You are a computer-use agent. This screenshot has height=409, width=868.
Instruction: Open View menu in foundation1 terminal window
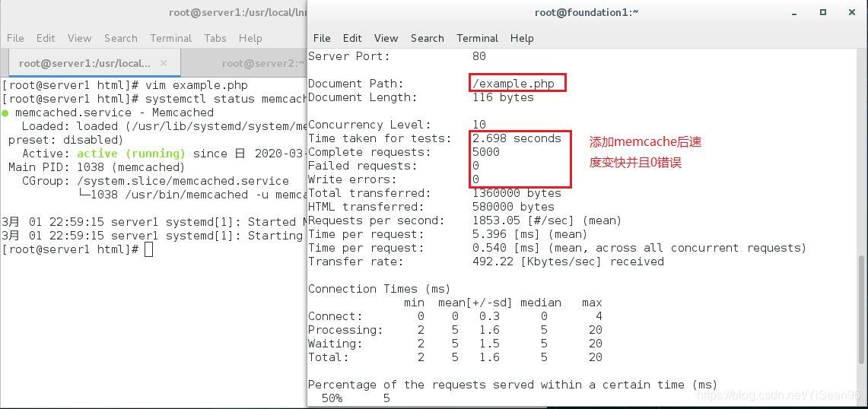tap(386, 38)
